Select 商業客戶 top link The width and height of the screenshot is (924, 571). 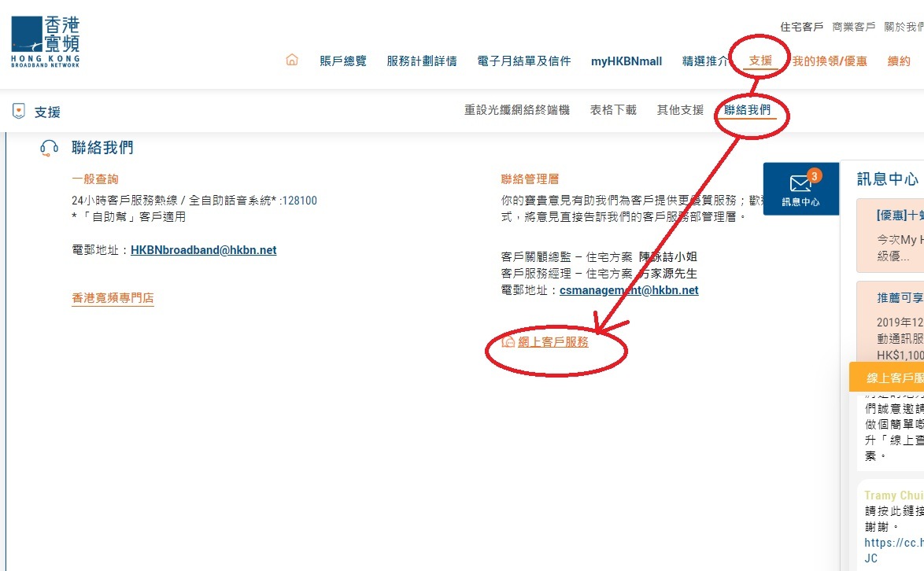pyautogui.click(x=853, y=27)
